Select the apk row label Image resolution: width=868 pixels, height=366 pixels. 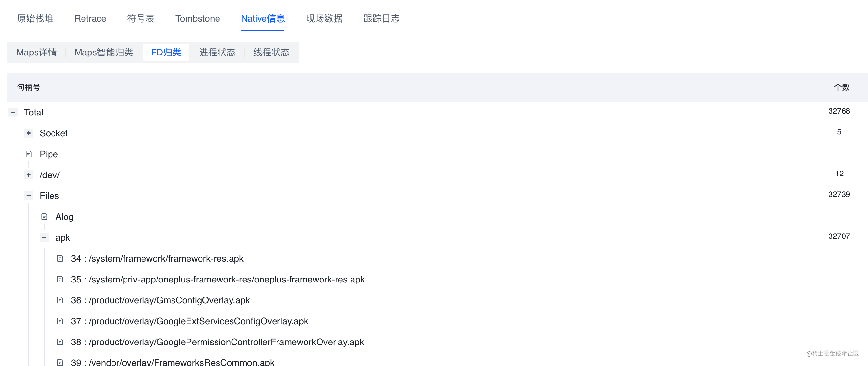63,237
